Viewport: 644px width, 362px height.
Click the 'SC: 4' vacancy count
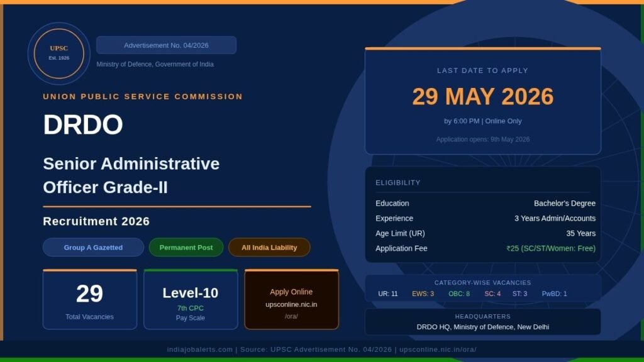coord(492,294)
